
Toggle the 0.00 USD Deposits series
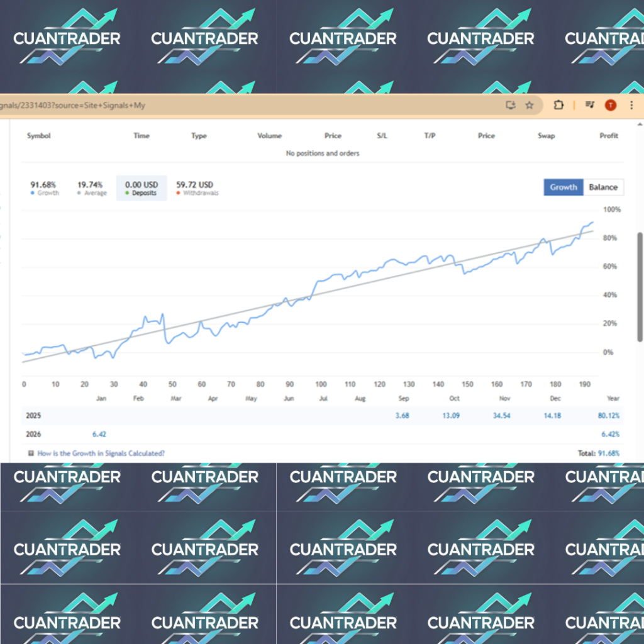point(142,188)
